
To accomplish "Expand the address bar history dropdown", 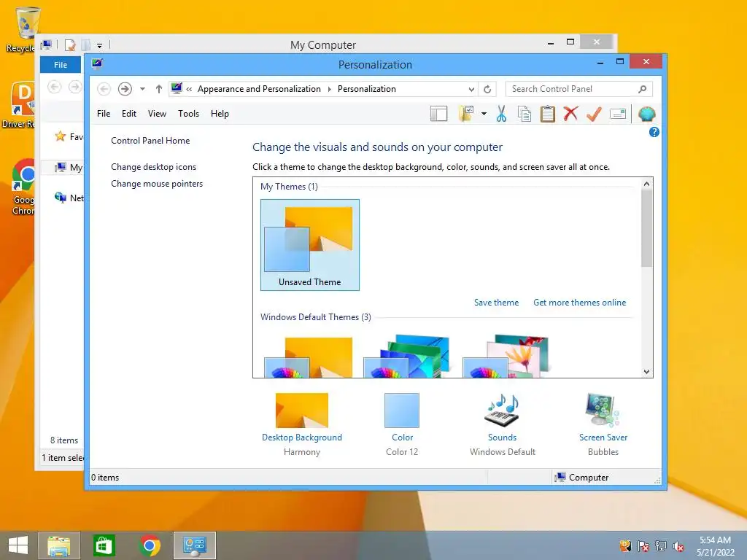I will click(x=471, y=89).
